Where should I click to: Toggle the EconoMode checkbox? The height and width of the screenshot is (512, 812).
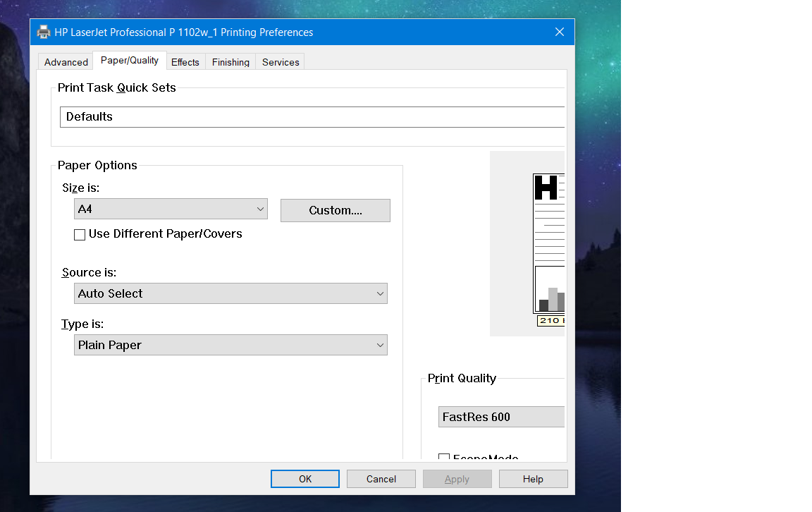point(444,456)
